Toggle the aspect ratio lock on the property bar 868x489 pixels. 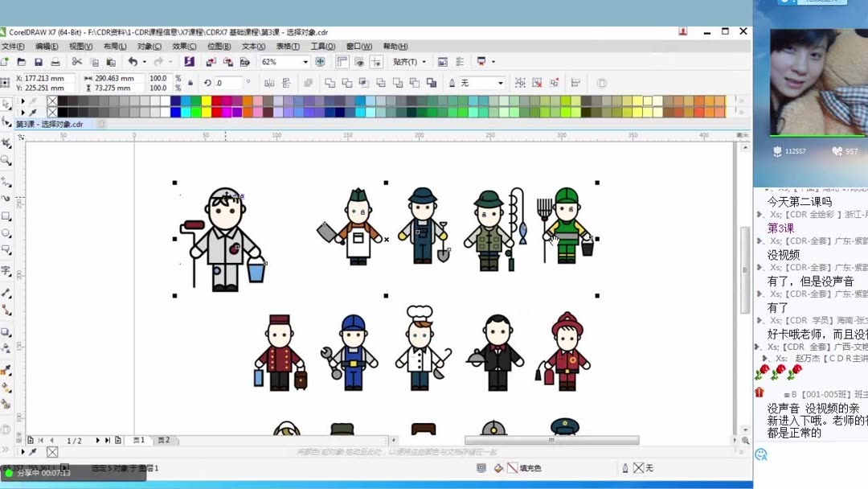tap(189, 82)
